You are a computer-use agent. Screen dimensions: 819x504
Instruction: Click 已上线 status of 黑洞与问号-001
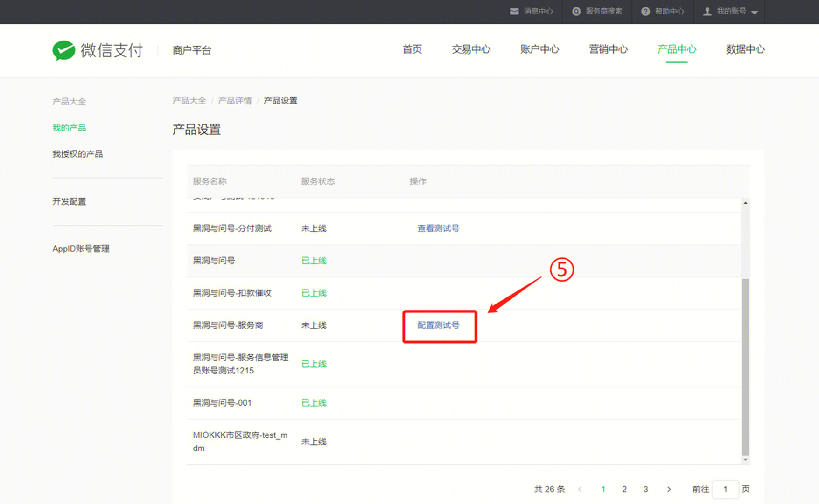click(314, 403)
